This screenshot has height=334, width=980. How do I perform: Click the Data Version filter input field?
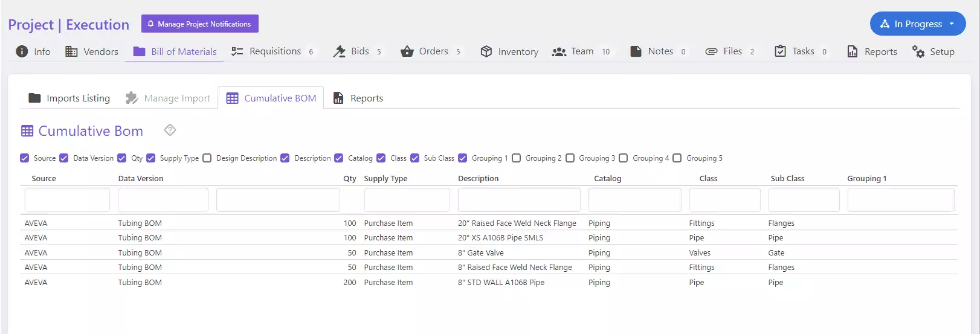tap(163, 200)
